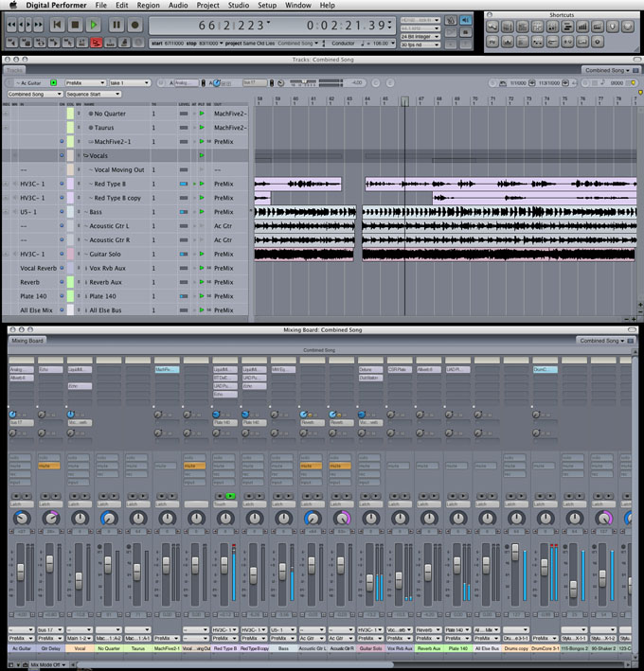Click the playhead marker in the time ruler
Viewport: 644px width, 671px height.
(404, 101)
